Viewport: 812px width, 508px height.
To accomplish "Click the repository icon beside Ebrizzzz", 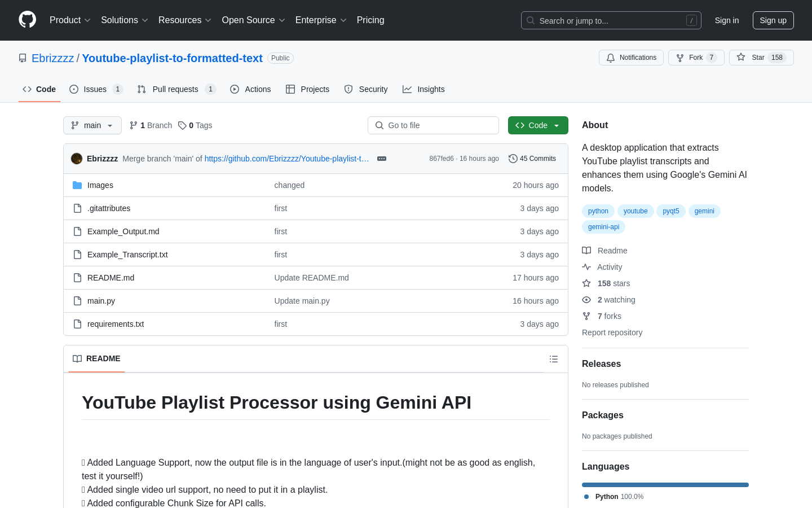I will click(x=23, y=58).
